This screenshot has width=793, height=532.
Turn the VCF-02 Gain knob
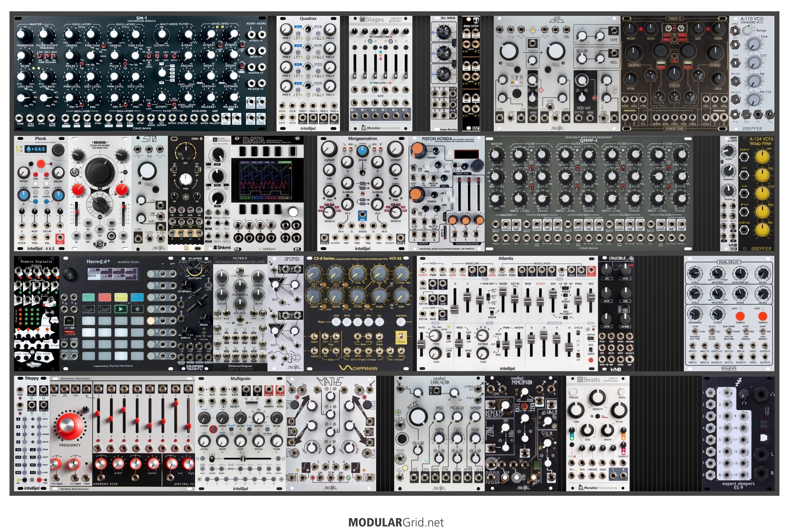tap(401, 296)
